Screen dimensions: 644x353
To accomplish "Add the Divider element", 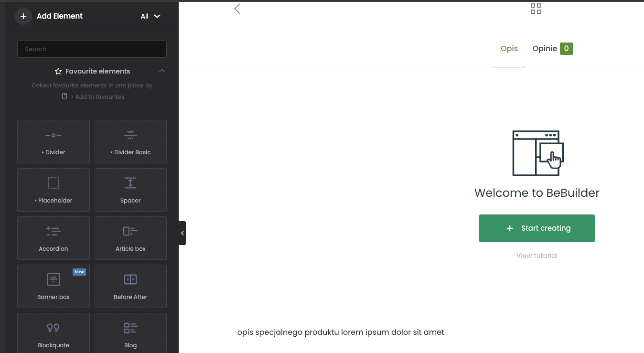I will coord(54,142).
